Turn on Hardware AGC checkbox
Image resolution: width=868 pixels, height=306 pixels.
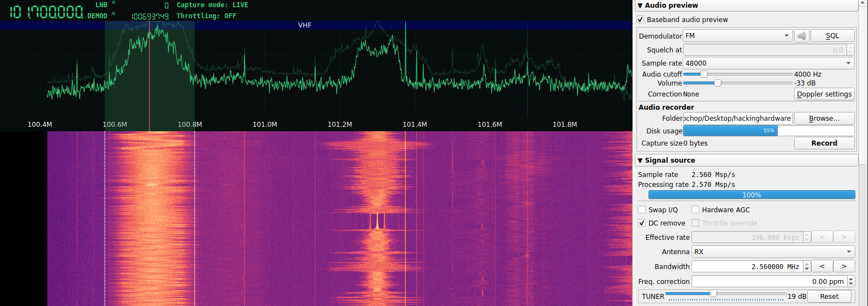(x=695, y=210)
